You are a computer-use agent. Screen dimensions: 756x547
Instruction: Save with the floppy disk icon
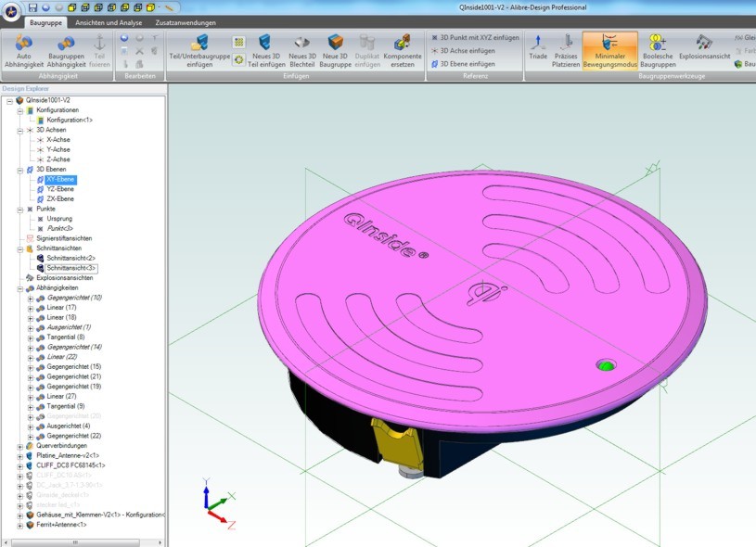(32, 7)
